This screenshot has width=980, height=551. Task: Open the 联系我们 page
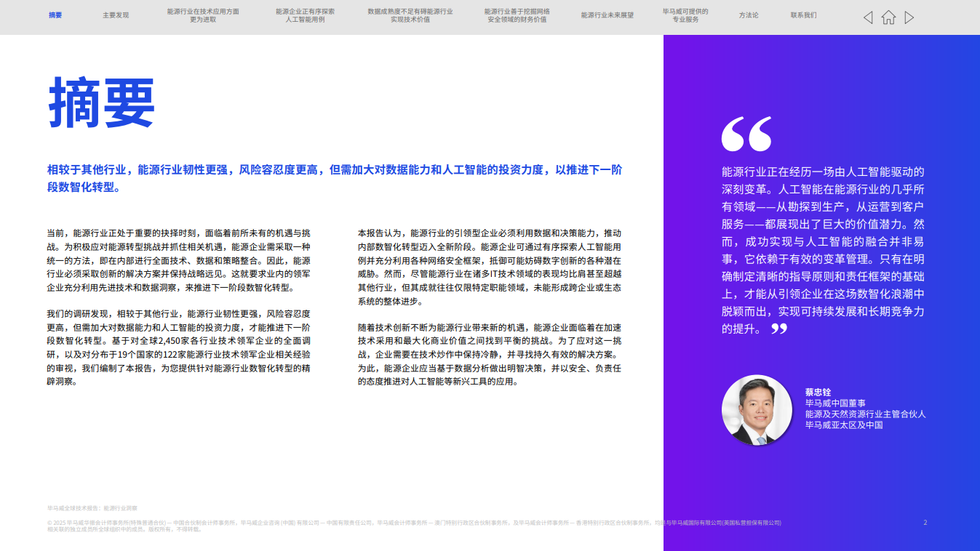[805, 15]
